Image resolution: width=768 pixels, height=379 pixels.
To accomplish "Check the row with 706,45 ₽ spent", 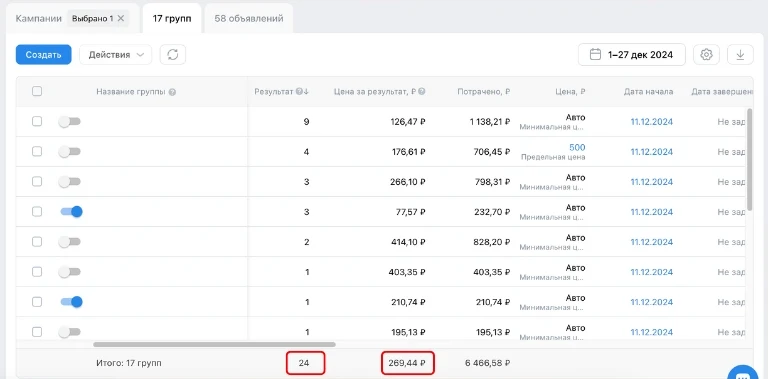I will click(37, 151).
